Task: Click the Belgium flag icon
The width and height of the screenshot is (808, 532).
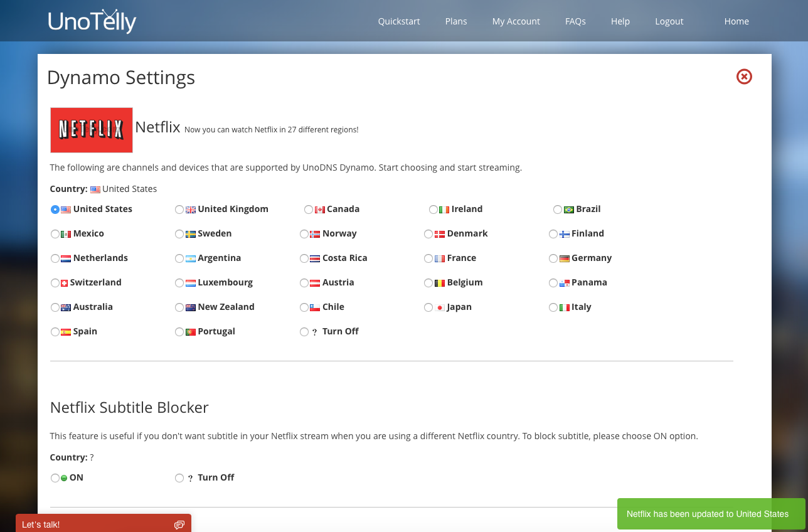Action: click(x=440, y=283)
